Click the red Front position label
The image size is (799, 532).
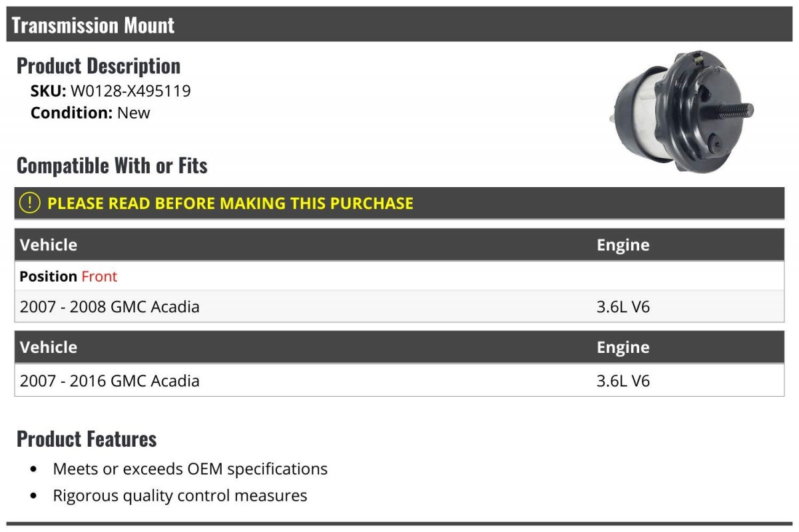tap(99, 276)
